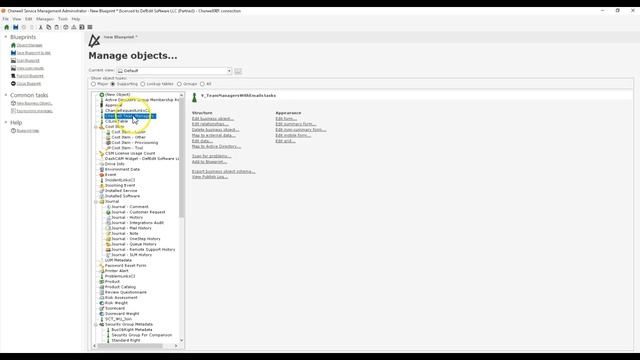This screenshot has height=360, width=640.
Task: Click the object tree horizontal scrollbar
Action: [x=135, y=346]
